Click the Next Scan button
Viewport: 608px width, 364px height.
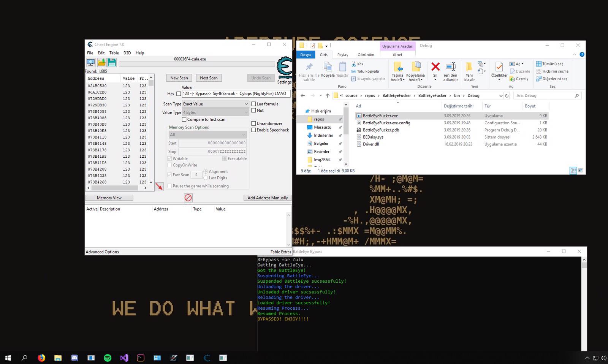click(x=209, y=78)
